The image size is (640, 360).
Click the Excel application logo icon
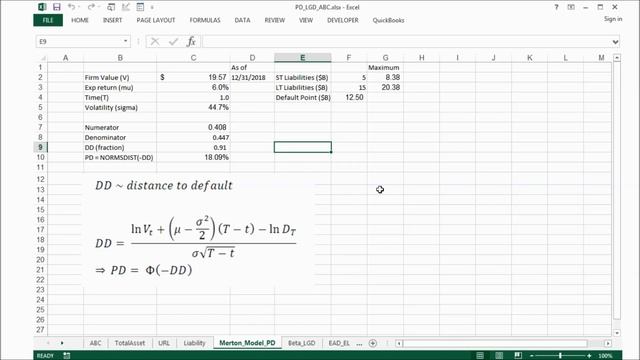42,7
